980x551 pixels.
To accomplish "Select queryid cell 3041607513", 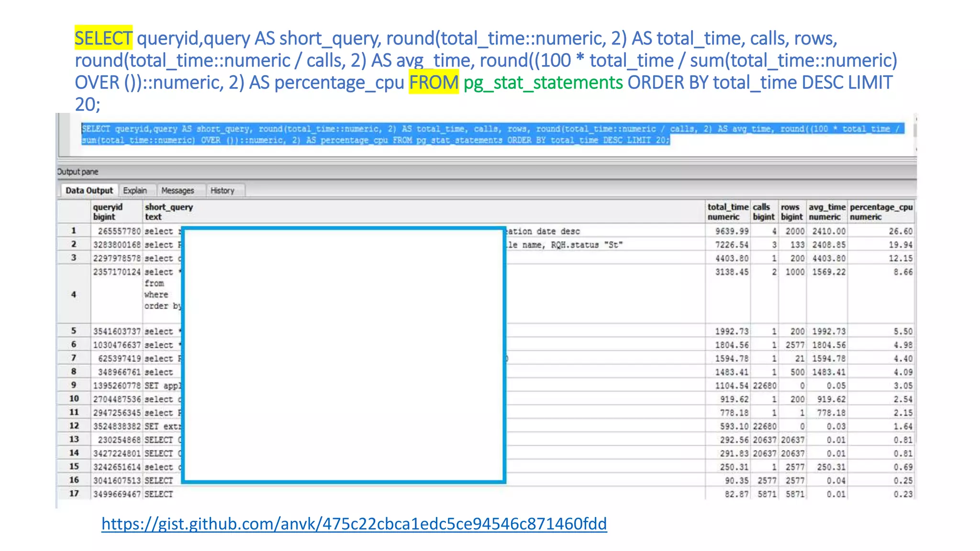I will tap(117, 480).
